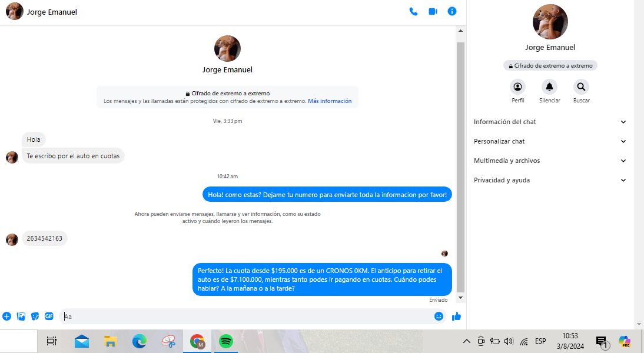Open File Explorer from taskbar
Viewport: 644px width, 353px height.
click(x=111, y=341)
